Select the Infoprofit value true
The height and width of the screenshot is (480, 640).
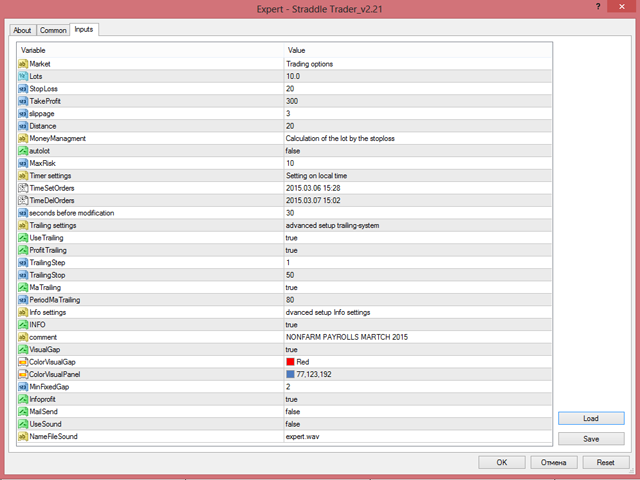click(291, 399)
